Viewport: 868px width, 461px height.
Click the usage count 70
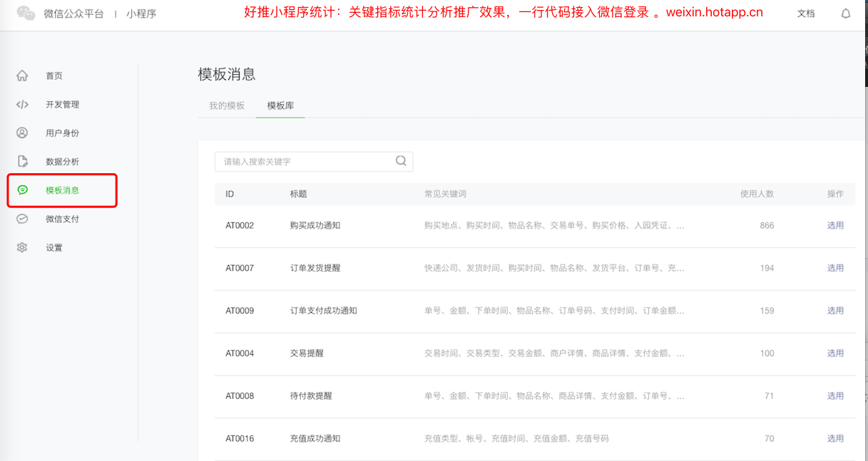tap(770, 439)
